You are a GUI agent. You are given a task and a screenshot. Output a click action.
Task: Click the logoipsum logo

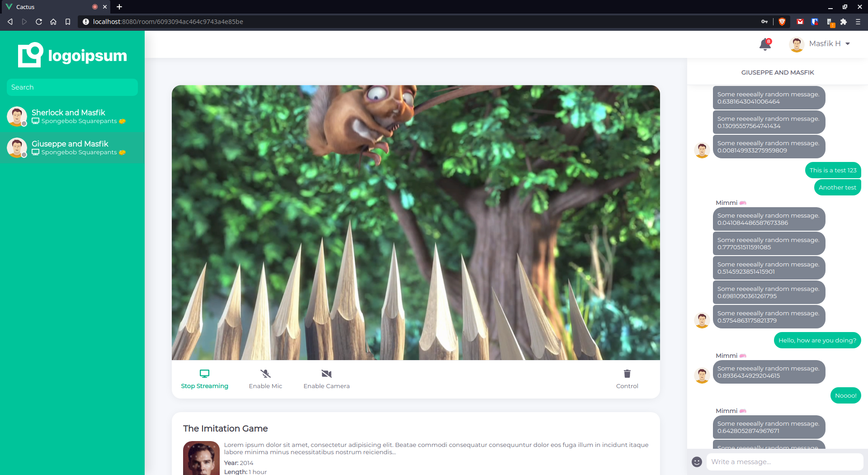72,55
